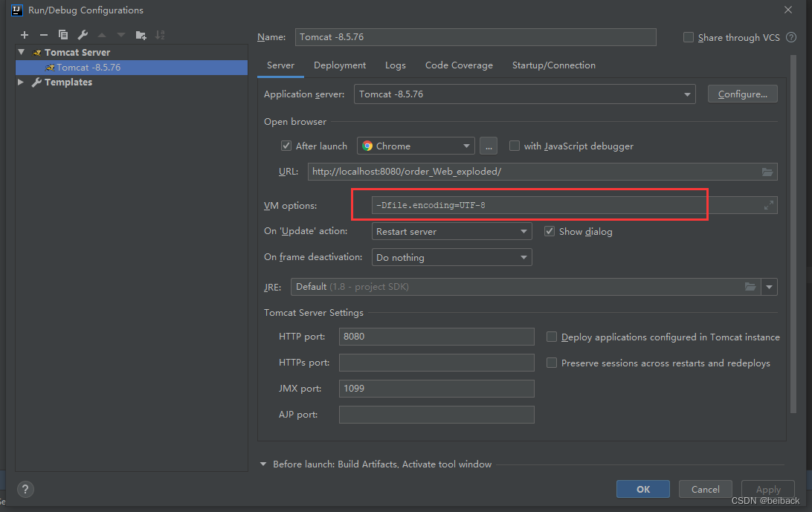Click the Apply button
Image resolution: width=812 pixels, height=512 pixels.
(x=768, y=489)
